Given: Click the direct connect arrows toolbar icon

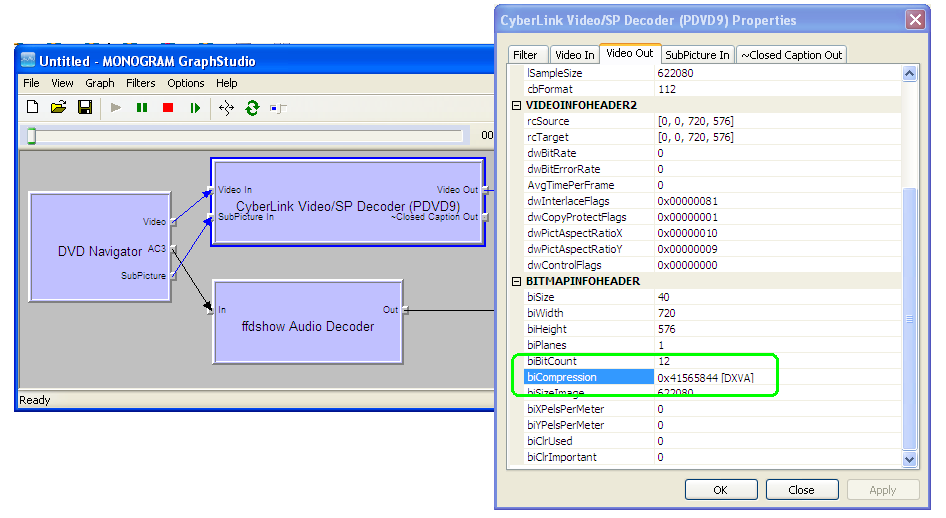Looking at the screenshot, I should (x=226, y=108).
